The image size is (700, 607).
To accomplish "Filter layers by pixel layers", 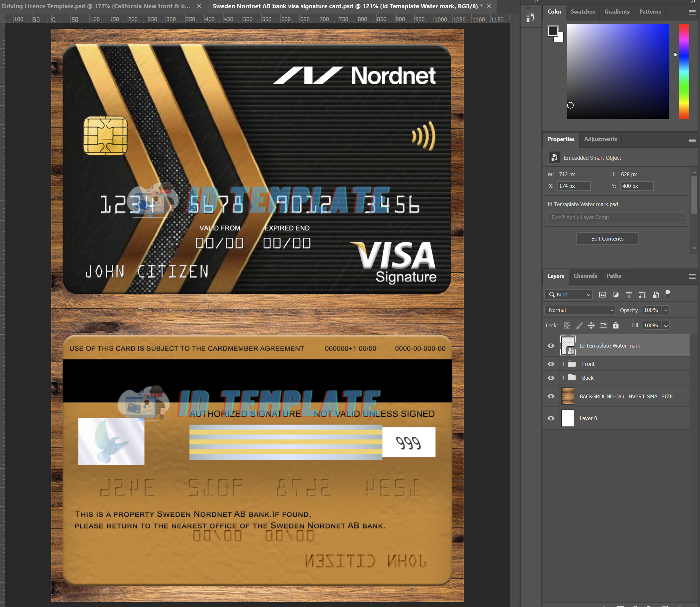I will click(602, 295).
